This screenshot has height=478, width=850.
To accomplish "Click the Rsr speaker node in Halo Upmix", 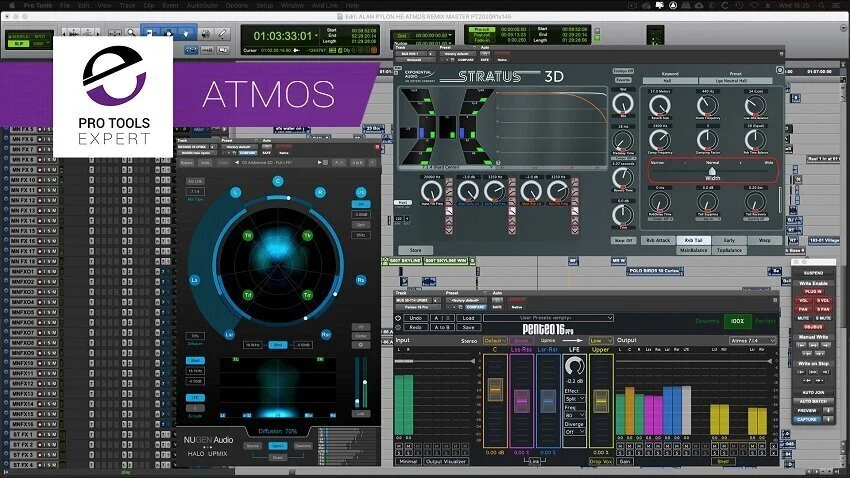I will pos(326,334).
